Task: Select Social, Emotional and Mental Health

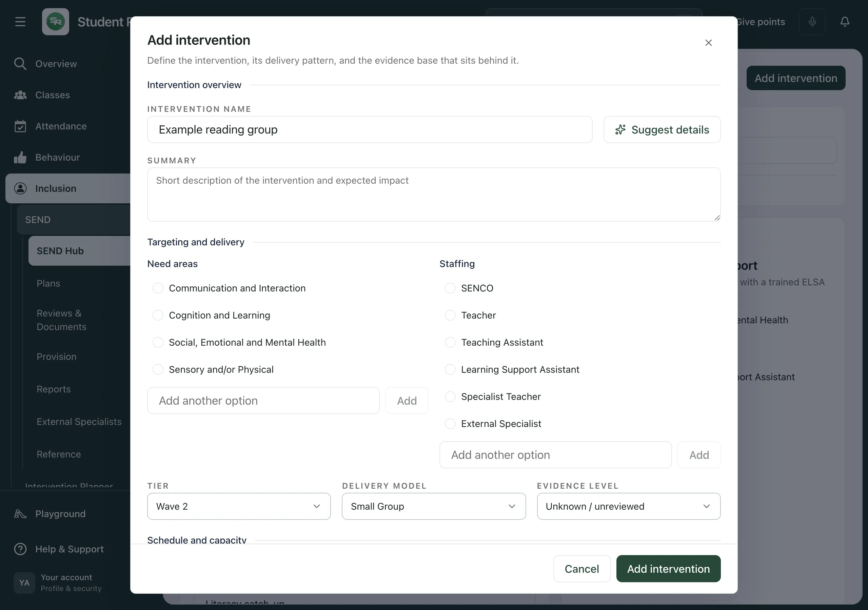Action: click(x=158, y=343)
